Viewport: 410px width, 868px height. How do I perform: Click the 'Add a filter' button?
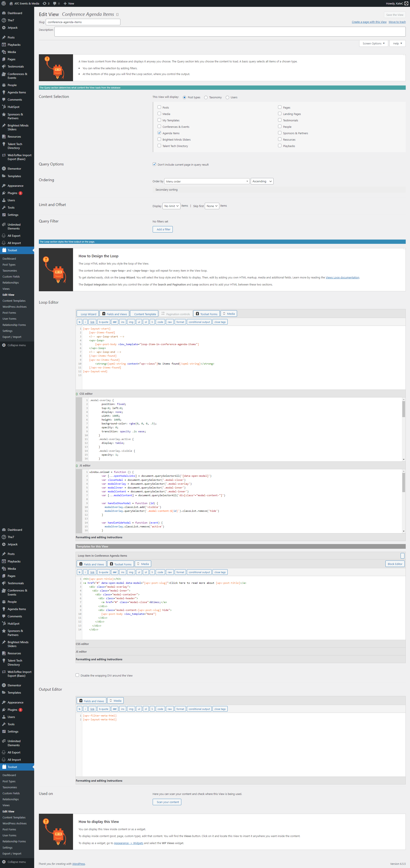pyautogui.click(x=163, y=229)
